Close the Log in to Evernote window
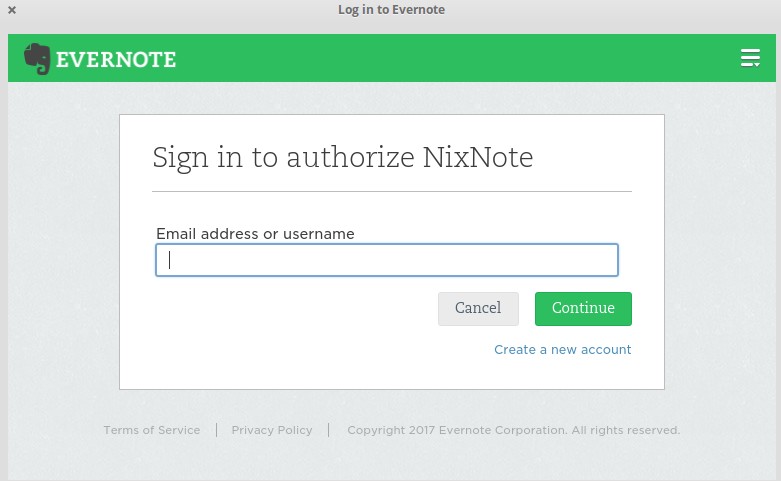Screen dimensions: 781x481 12,9
